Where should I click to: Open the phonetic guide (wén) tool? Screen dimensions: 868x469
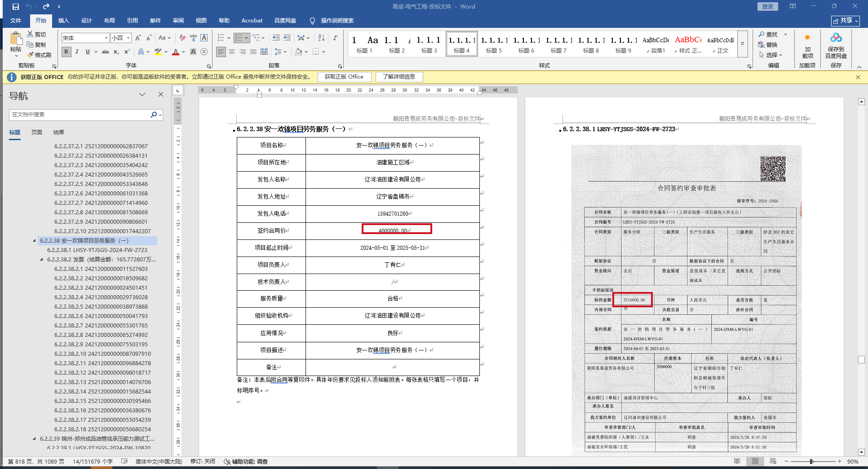pyautogui.click(x=193, y=38)
